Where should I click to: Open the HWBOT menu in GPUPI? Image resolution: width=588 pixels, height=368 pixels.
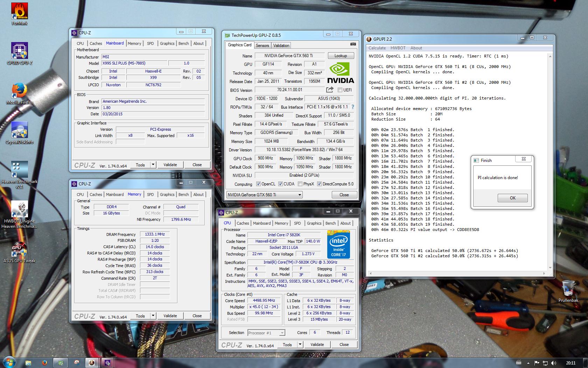398,48
